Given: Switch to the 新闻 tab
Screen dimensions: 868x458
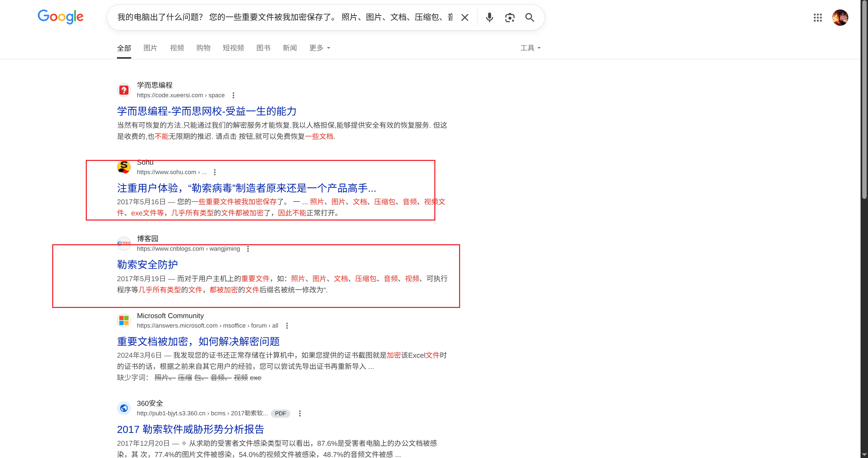Looking at the screenshot, I should 290,48.
